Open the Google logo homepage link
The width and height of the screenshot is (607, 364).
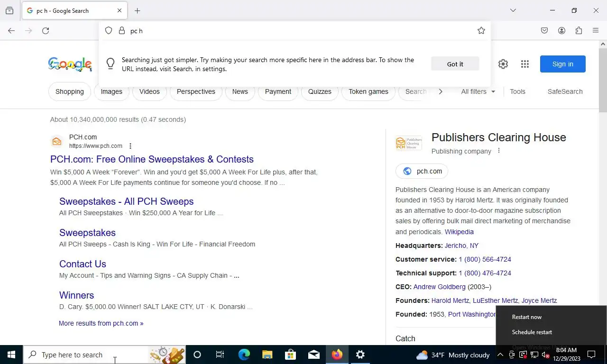click(x=70, y=64)
